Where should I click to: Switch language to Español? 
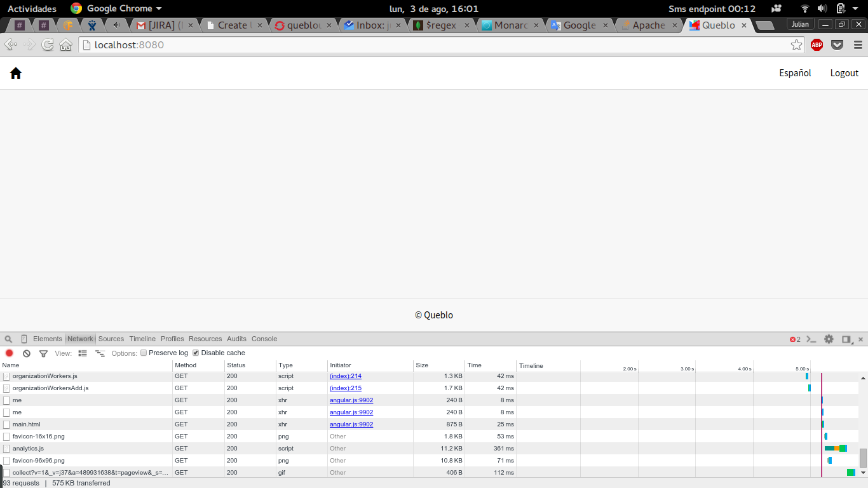click(795, 73)
